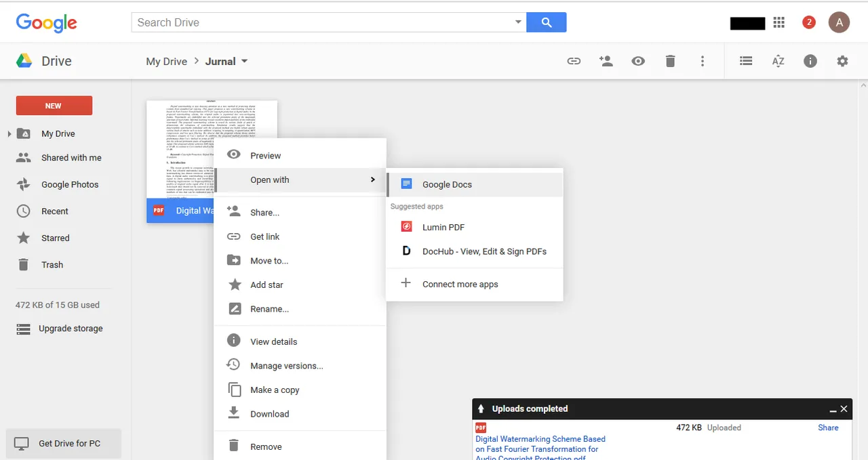The width and height of the screenshot is (868, 460).
Task: Click the toolbar get shareable link icon
Action: coord(574,61)
